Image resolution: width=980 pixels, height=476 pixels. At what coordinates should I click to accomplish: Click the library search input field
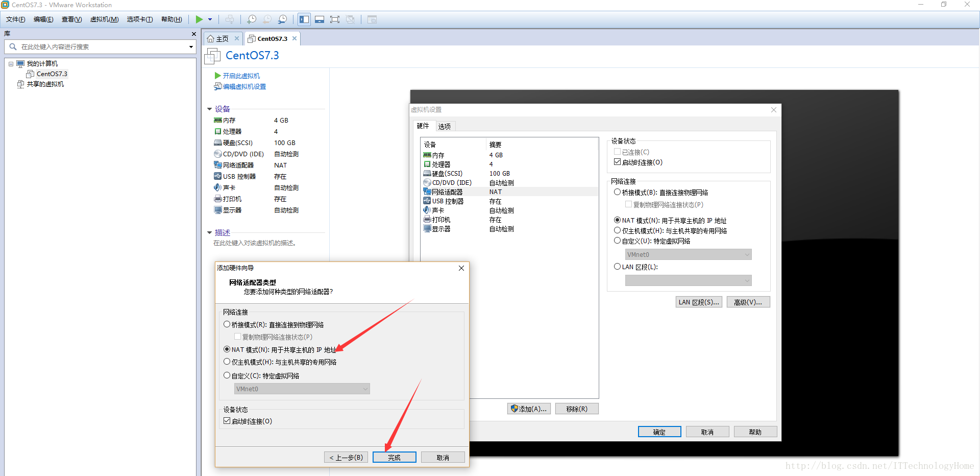pos(100,46)
